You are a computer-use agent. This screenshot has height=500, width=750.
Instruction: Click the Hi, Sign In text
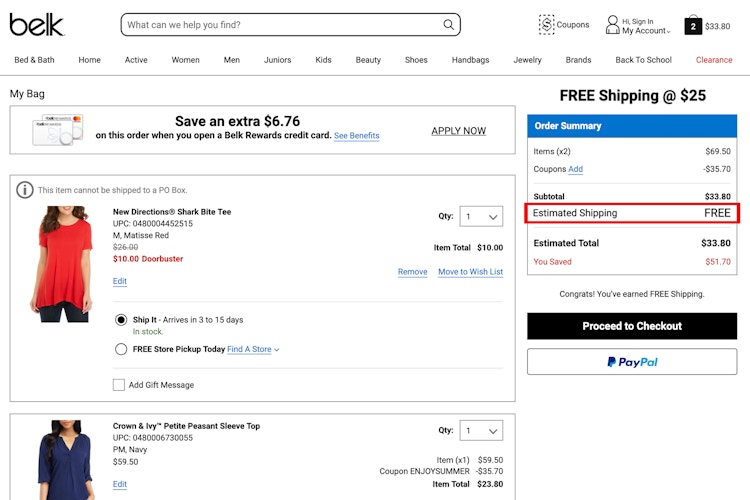638,22
